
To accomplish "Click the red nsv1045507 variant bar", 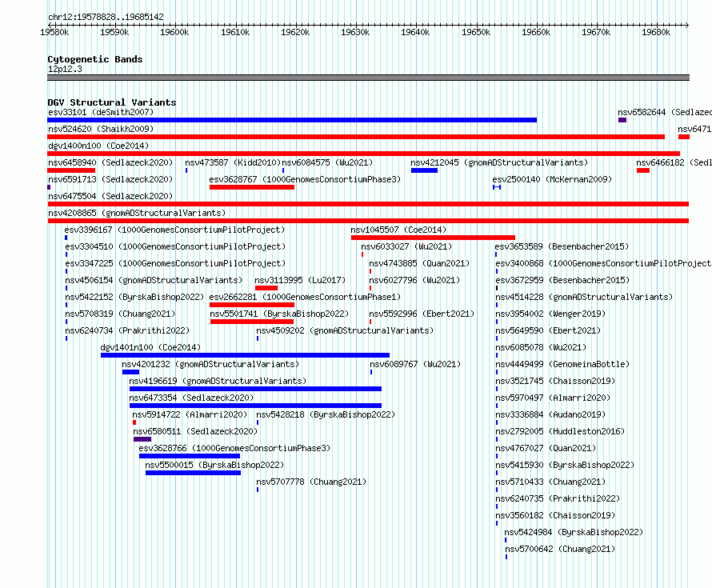I will pyautogui.click(x=433, y=238).
